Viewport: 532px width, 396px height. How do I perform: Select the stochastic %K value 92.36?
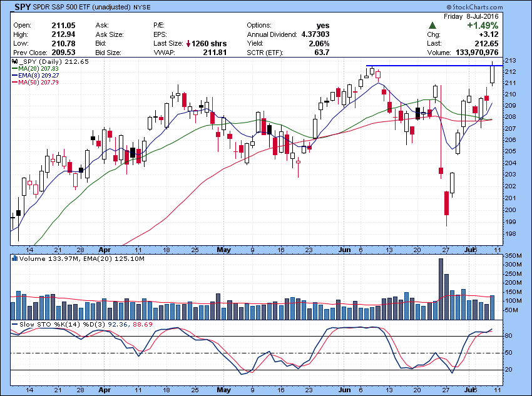tap(118, 325)
